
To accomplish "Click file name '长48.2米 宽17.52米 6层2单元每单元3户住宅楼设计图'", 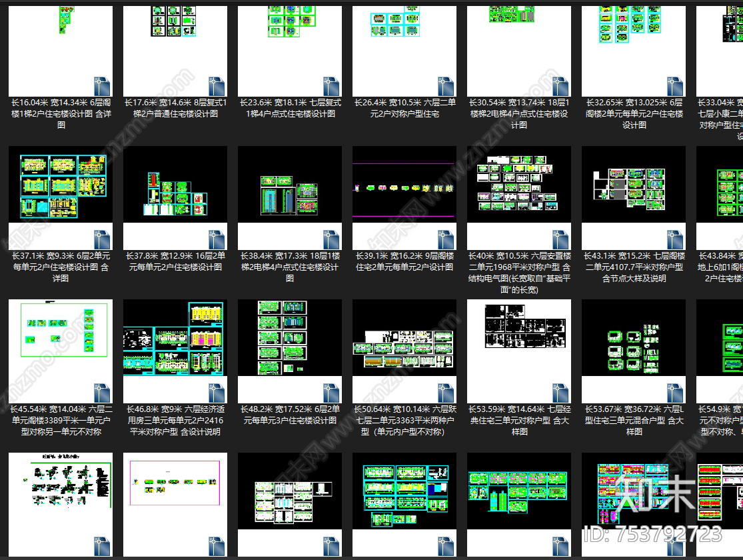I will click(x=290, y=415).
